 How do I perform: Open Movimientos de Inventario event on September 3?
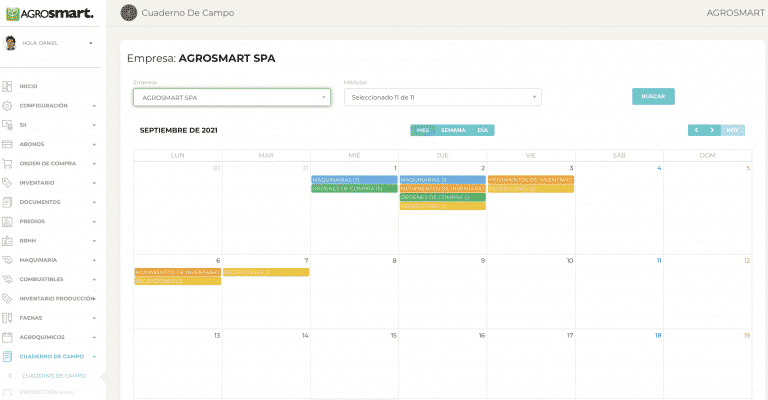(531, 180)
